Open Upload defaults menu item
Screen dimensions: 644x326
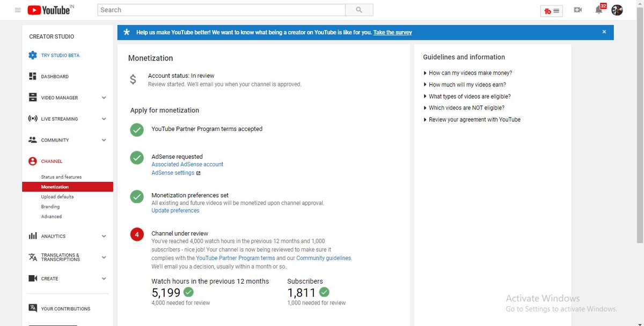coord(57,197)
